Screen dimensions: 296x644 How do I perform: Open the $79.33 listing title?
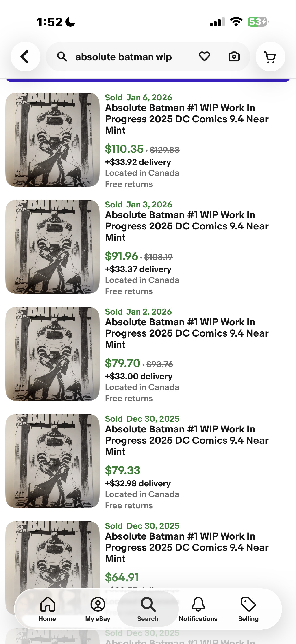[186, 440]
